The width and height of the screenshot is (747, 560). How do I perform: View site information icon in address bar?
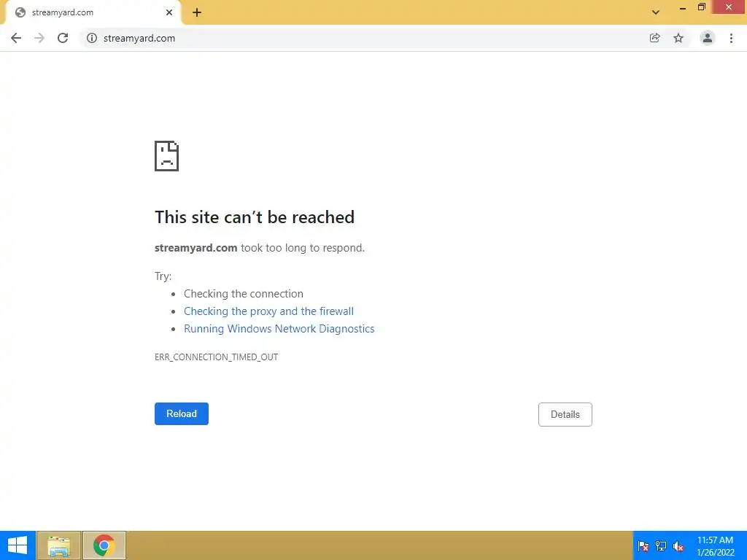(x=92, y=38)
